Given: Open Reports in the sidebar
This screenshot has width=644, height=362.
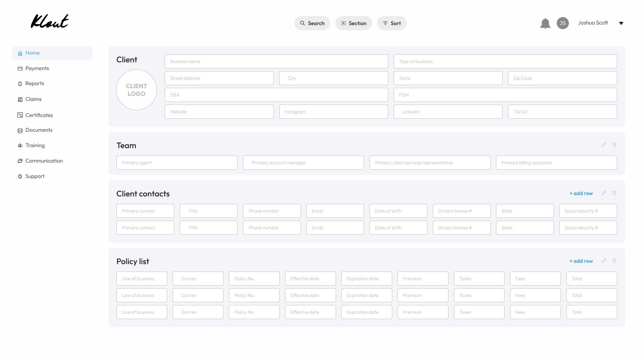Looking at the screenshot, I should pyautogui.click(x=31, y=83).
